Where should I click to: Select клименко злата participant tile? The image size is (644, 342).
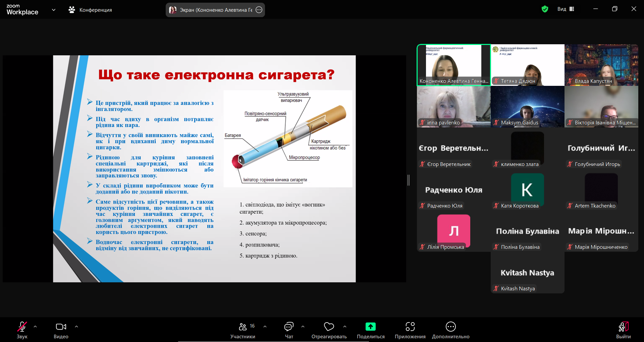pyautogui.click(x=528, y=148)
